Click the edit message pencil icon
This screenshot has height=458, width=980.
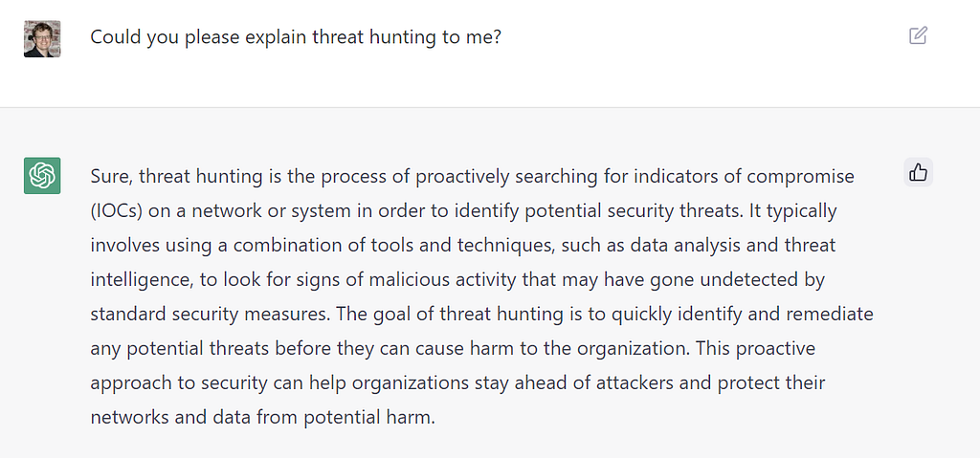click(918, 36)
